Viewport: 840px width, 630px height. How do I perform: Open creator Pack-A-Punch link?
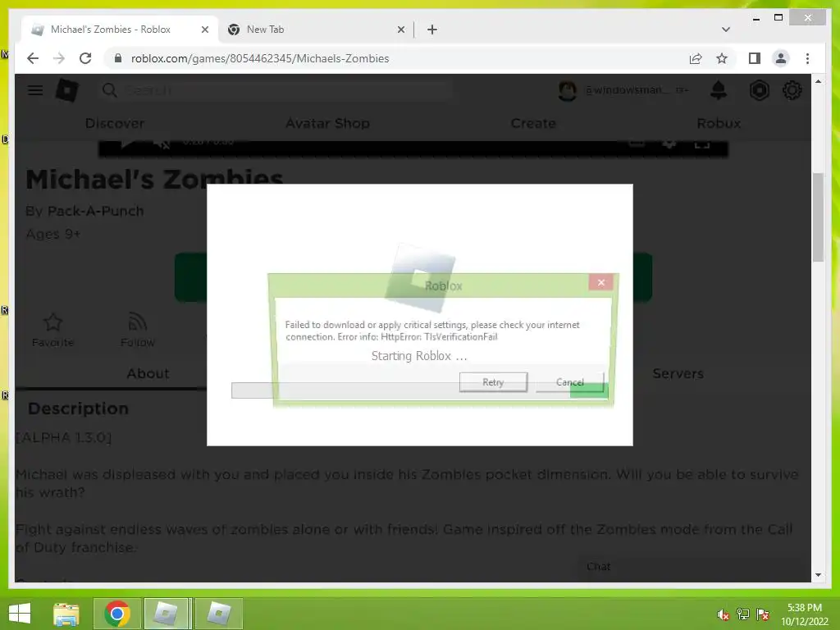tap(96, 211)
